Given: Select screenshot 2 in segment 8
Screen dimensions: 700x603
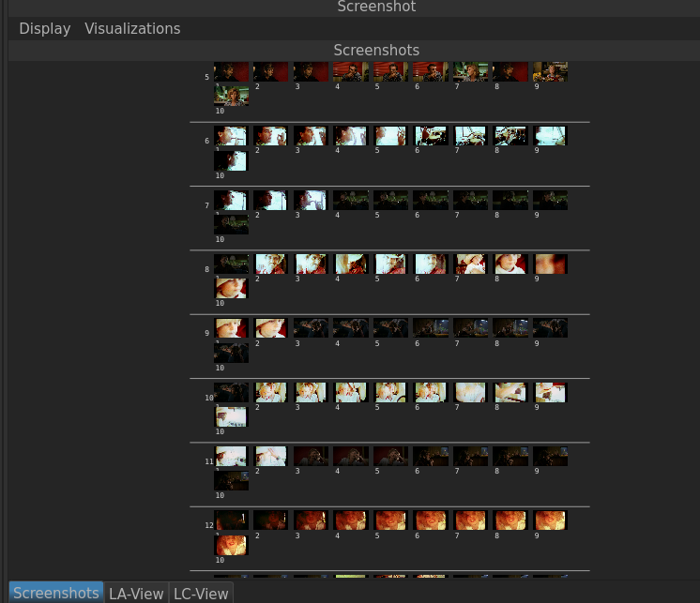Looking at the screenshot, I should point(271,264).
